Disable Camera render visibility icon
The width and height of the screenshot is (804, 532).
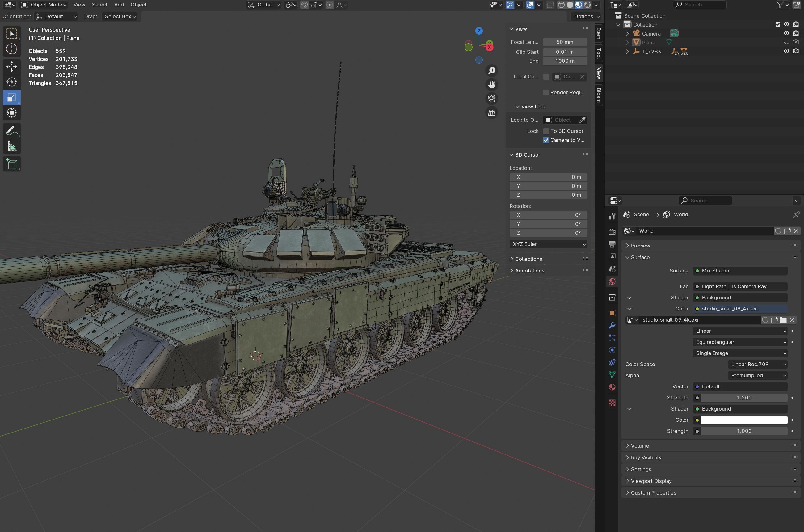click(x=796, y=33)
